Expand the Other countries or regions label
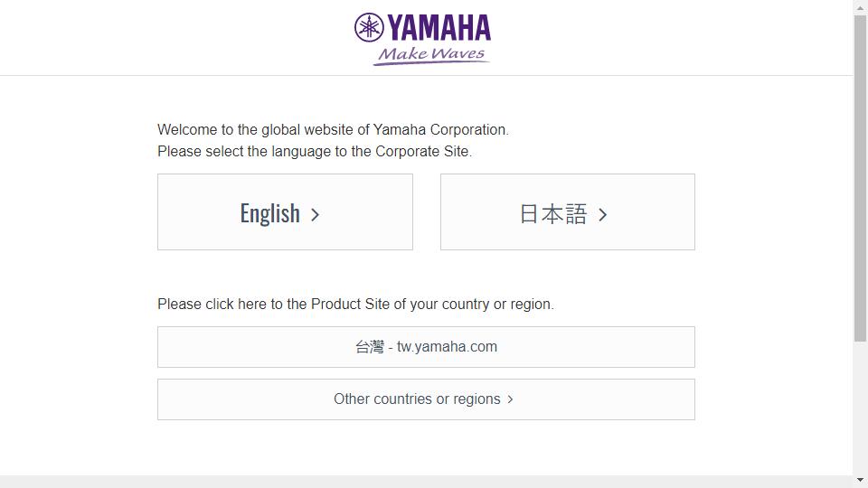This screenshot has width=868, height=488. tap(416, 399)
